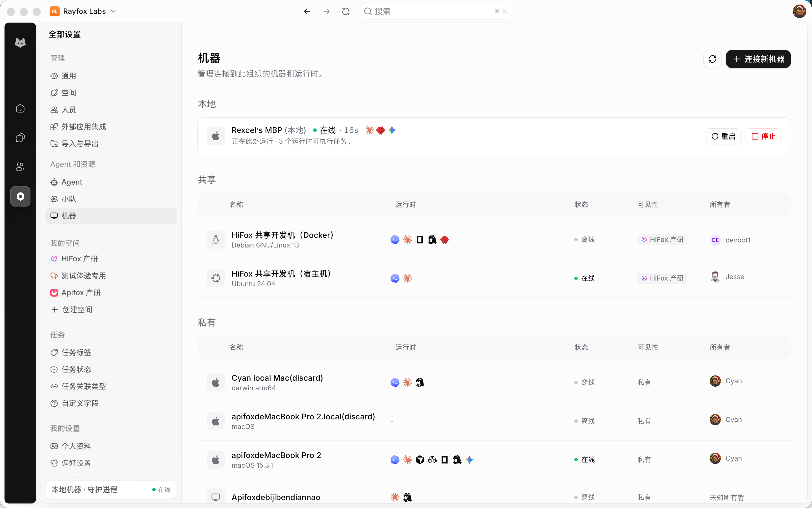This screenshot has width=812, height=508.
Task: Open Apifox 产研 space
Action: pyautogui.click(x=111, y=293)
